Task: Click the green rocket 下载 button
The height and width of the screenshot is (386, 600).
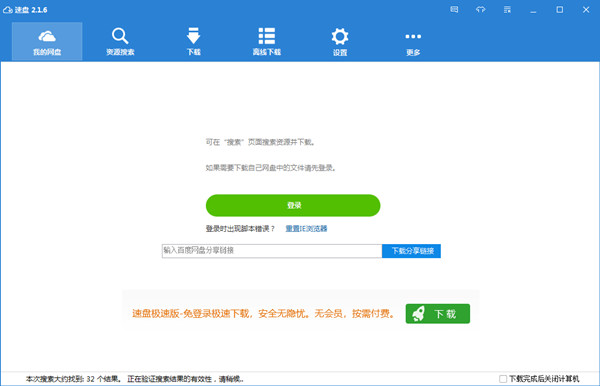Action: (438, 314)
